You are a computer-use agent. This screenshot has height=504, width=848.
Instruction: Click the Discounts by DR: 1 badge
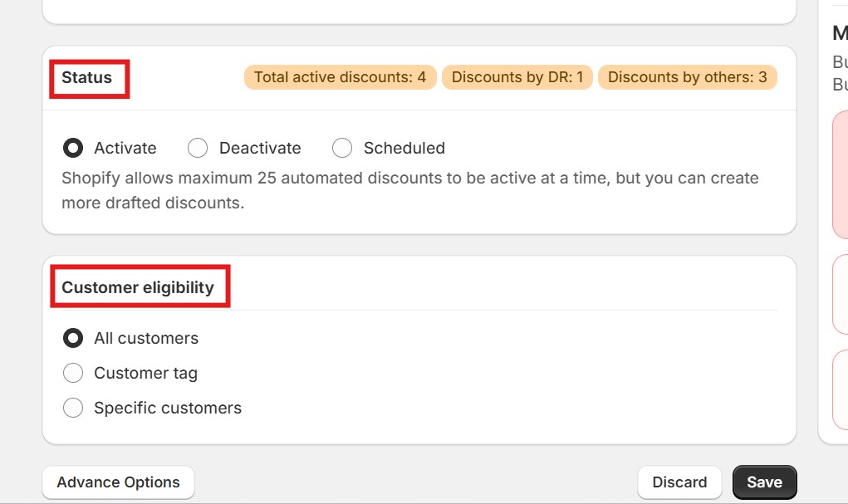coord(517,76)
